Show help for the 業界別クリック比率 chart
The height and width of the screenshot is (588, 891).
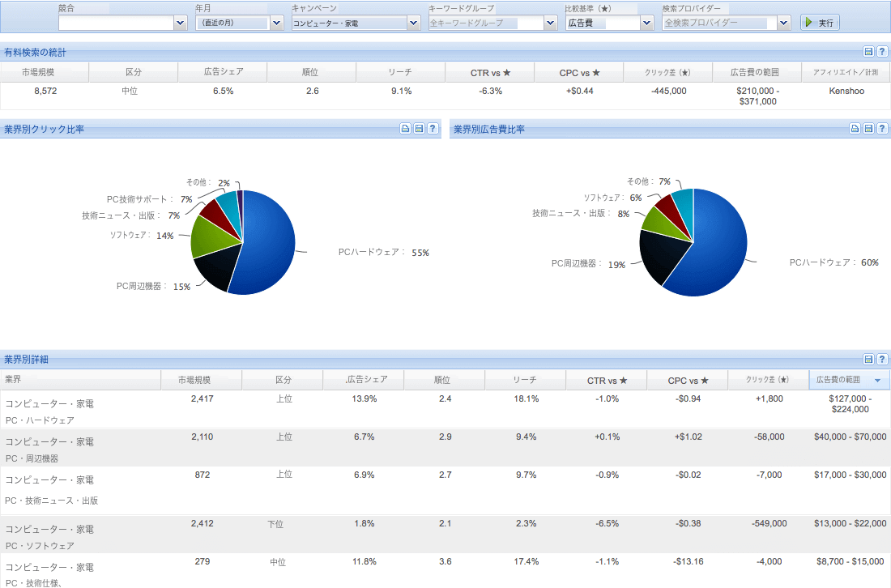(433, 129)
